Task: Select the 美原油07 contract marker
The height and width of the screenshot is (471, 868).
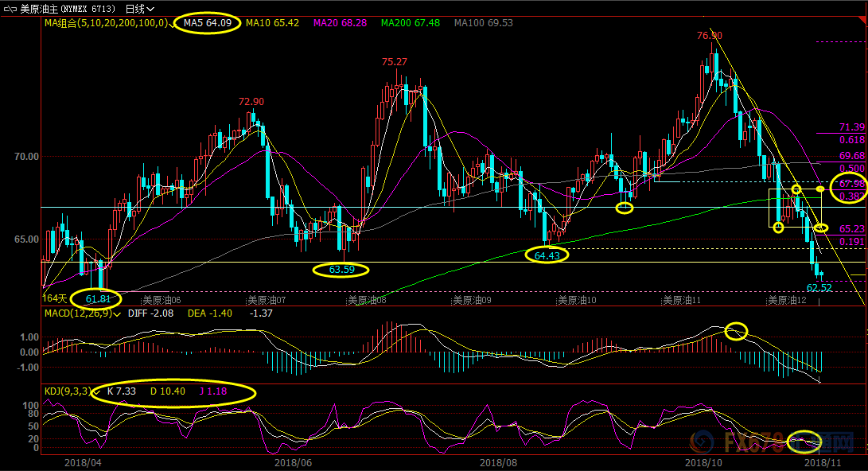Action: [x=267, y=301]
